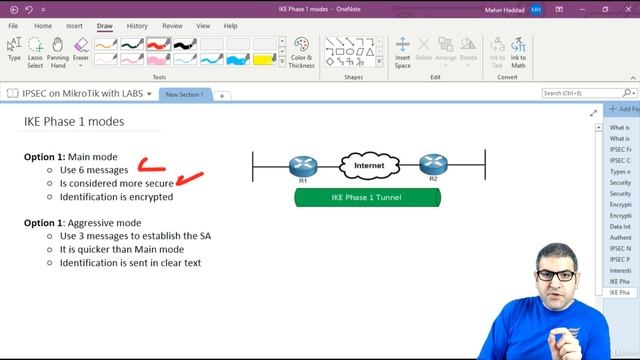Image resolution: width=640 pixels, height=360 pixels.
Task: Click the Back arrow in title bar
Action: (14, 9)
